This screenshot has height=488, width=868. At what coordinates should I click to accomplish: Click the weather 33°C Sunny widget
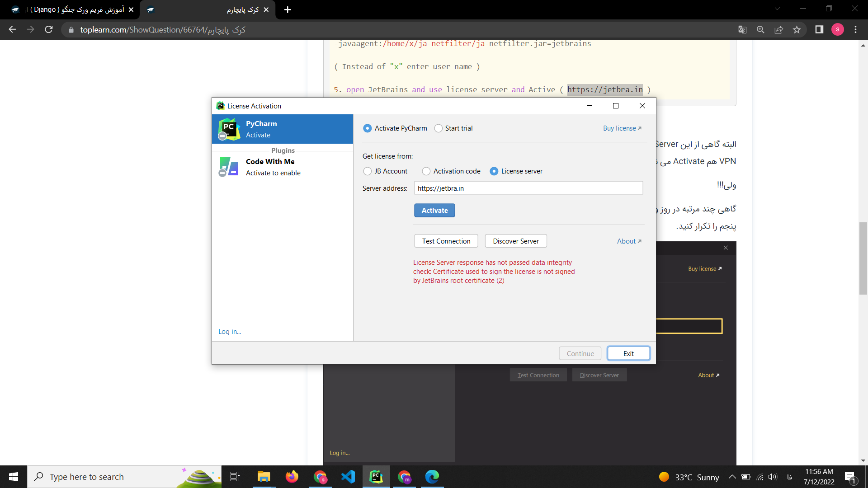pos(689,477)
